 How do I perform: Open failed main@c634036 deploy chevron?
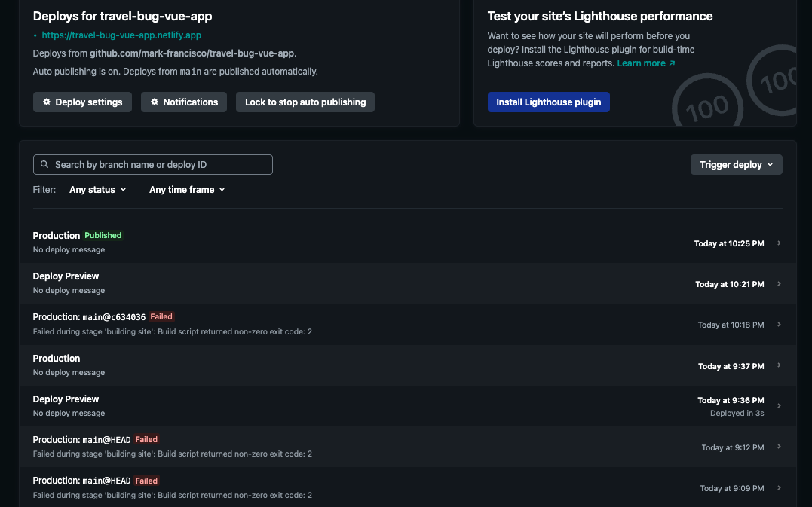[779, 325]
